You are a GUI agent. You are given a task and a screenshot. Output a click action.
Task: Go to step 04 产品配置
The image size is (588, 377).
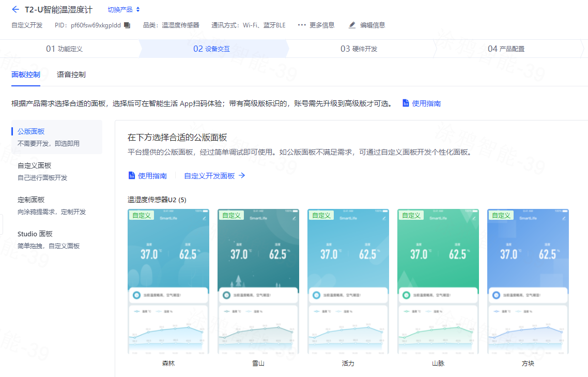coord(506,49)
